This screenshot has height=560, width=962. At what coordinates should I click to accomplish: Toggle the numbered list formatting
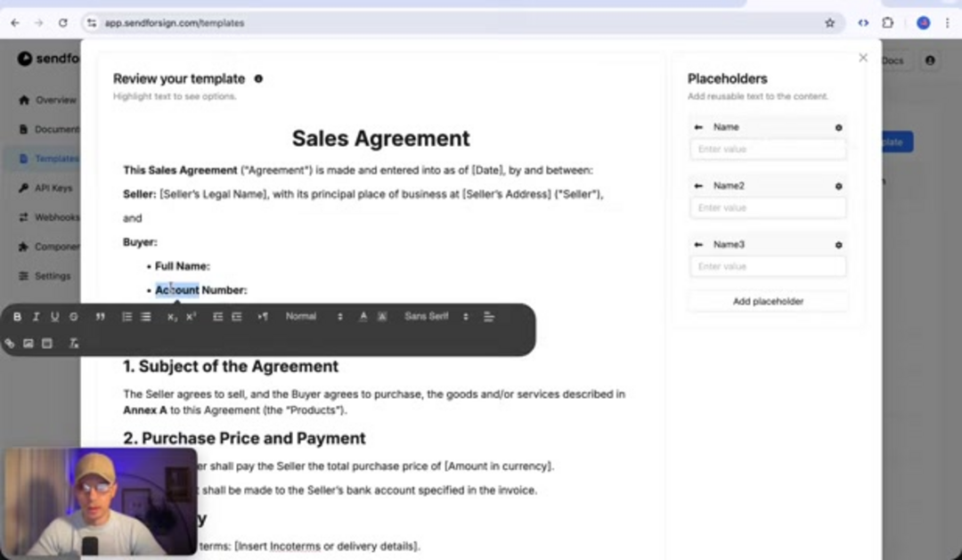coord(126,316)
